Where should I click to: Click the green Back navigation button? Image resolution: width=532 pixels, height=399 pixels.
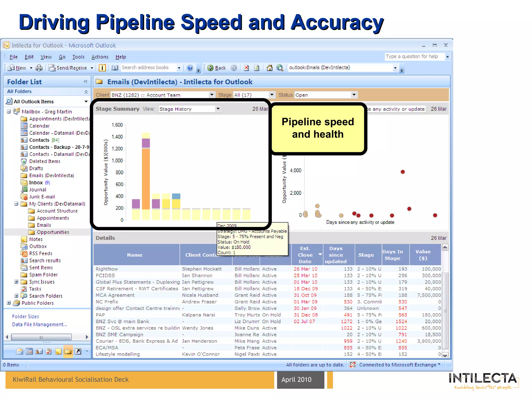tap(217, 68)
